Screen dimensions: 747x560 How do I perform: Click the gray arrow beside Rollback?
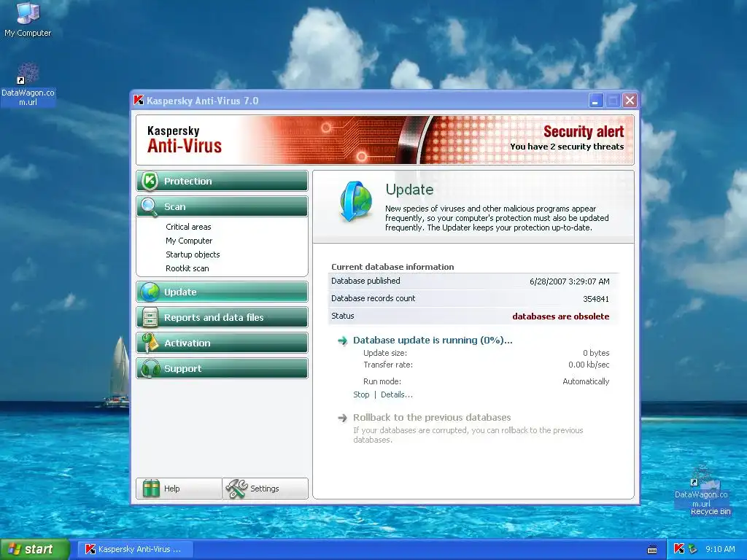(x=343, y=418)
